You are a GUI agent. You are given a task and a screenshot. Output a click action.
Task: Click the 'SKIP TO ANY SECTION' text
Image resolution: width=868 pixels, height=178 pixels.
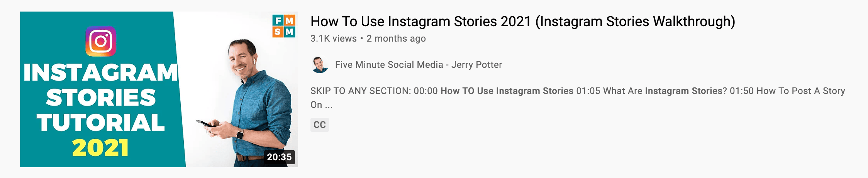361,91
